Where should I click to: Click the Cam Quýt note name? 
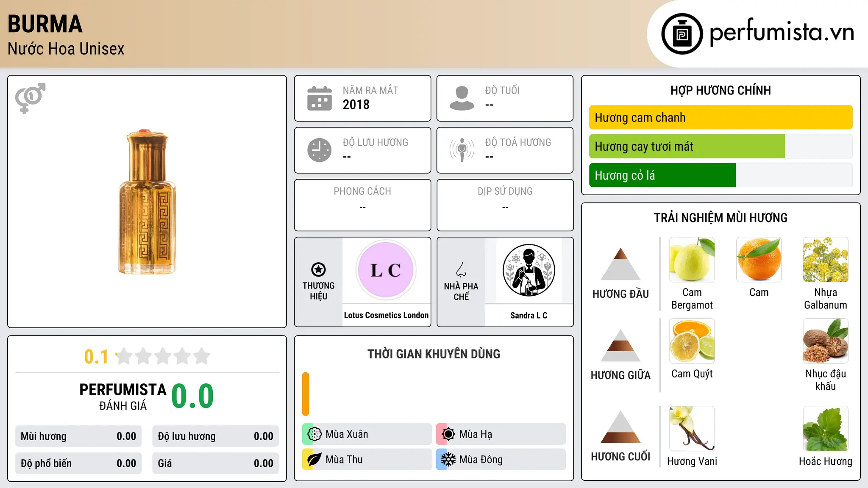(692, 374)
